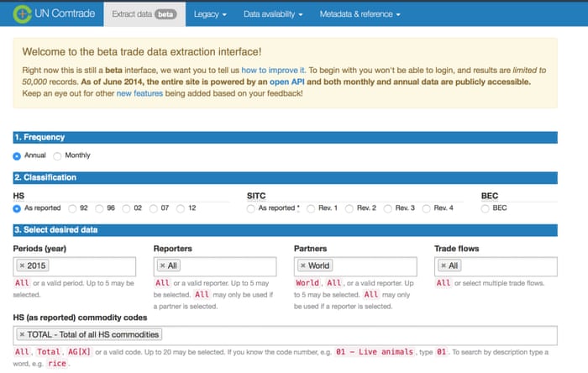Remove the All trade flows tag
This screenshot has width=588, height=373.
pos(444,265)
